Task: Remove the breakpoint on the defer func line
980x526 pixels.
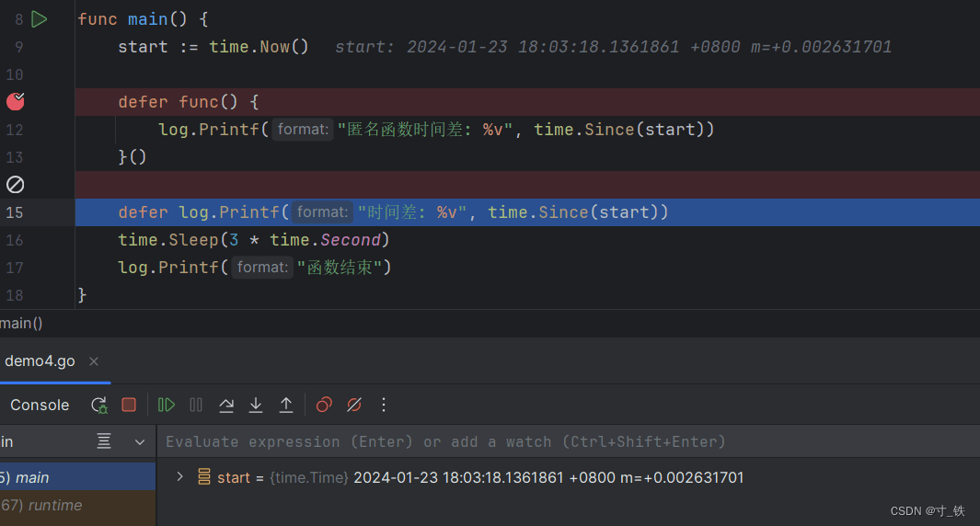Action: point(16,101)
